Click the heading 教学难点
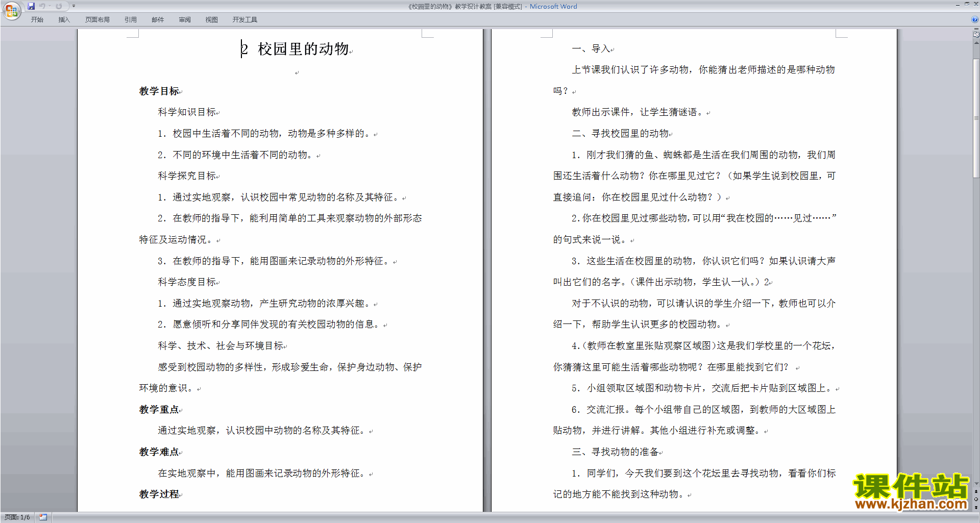 point(159,452)
